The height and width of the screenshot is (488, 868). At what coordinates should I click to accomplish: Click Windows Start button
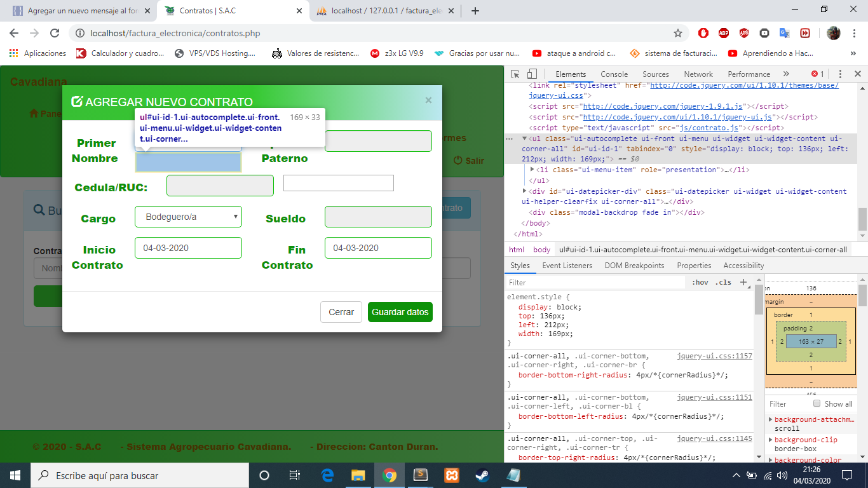tap(15, 475)
